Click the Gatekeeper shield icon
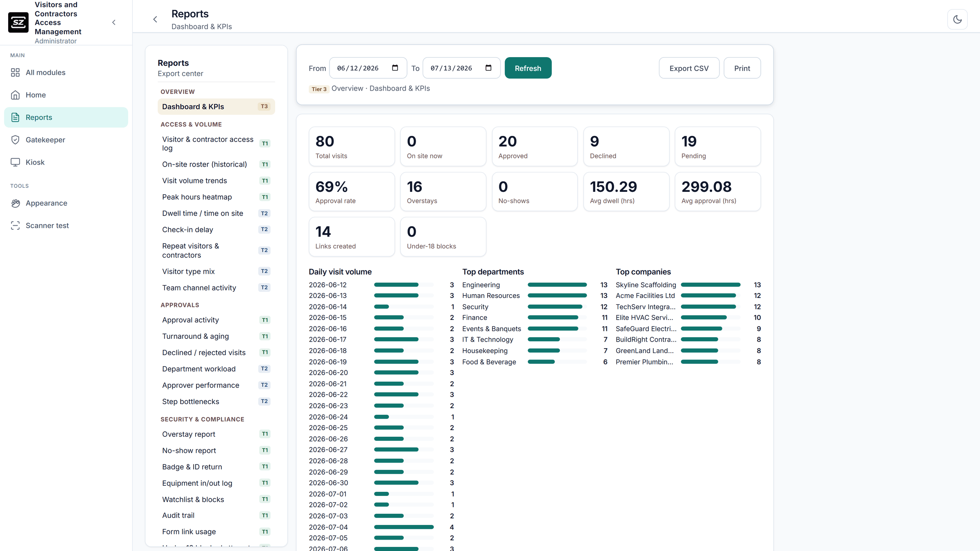This screenshot has width=980, height=551. click(x=16, y=140)
